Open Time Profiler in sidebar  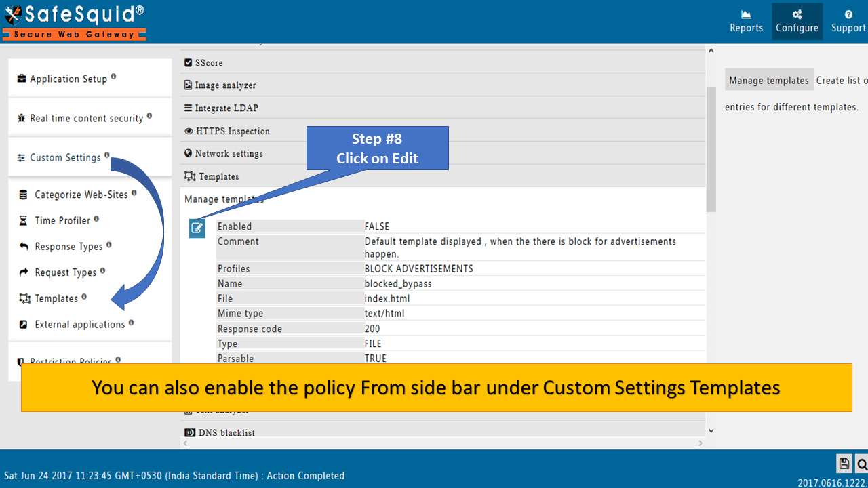(62, 220)
